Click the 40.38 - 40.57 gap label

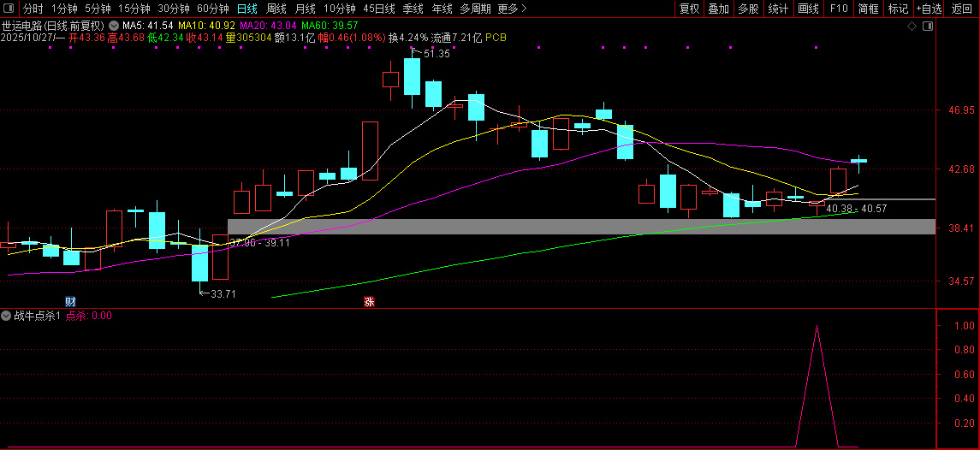click(856, 209)
